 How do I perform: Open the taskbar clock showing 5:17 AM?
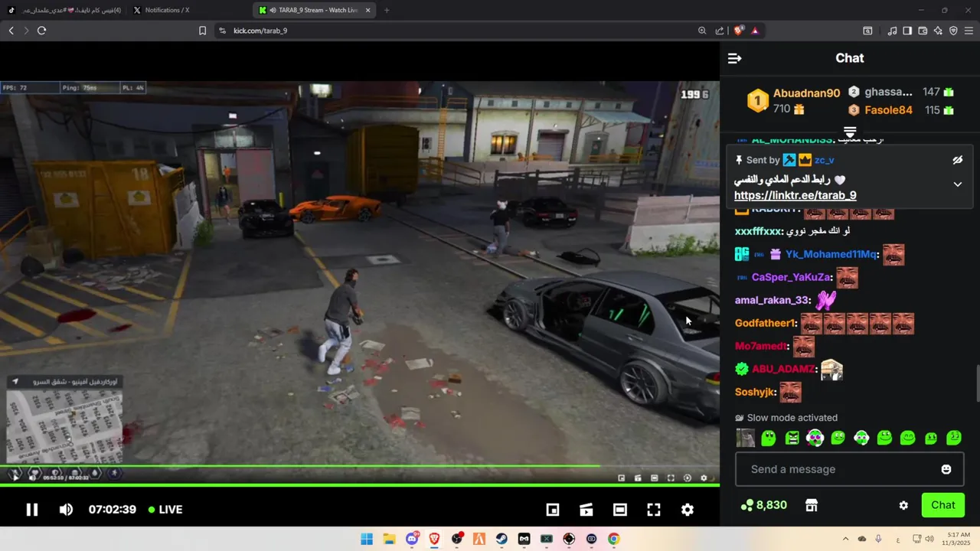pyautogui.click(x=958, y=539)
